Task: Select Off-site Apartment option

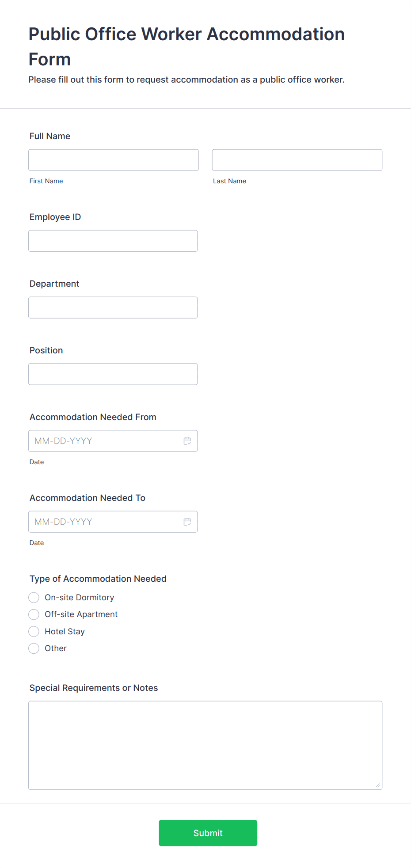Action: [x=34, y=614]
